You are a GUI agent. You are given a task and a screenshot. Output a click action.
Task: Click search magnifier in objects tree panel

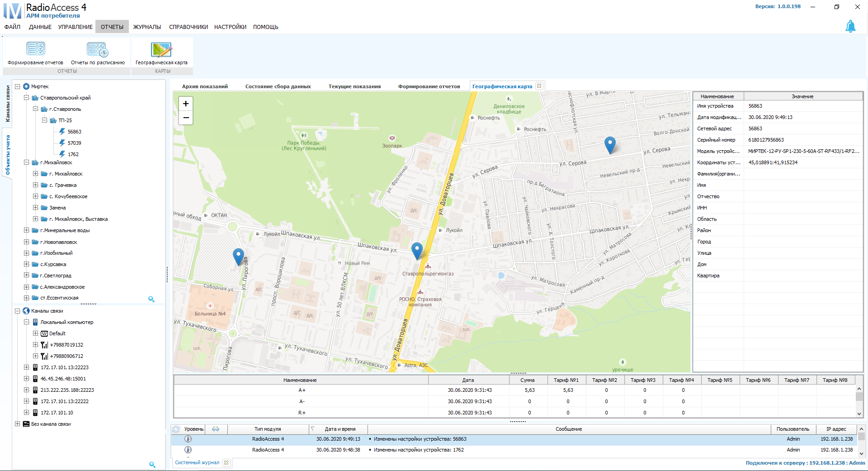(151, 299)
